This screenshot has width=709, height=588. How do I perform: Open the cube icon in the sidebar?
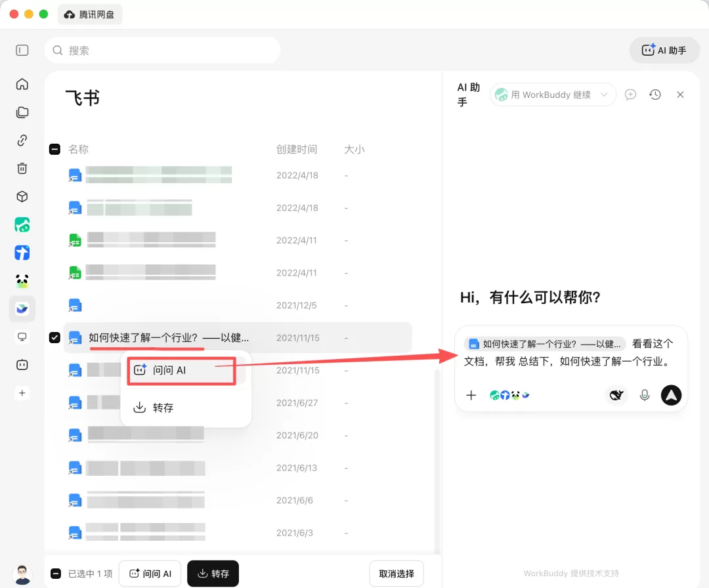[x=22, y=197]
